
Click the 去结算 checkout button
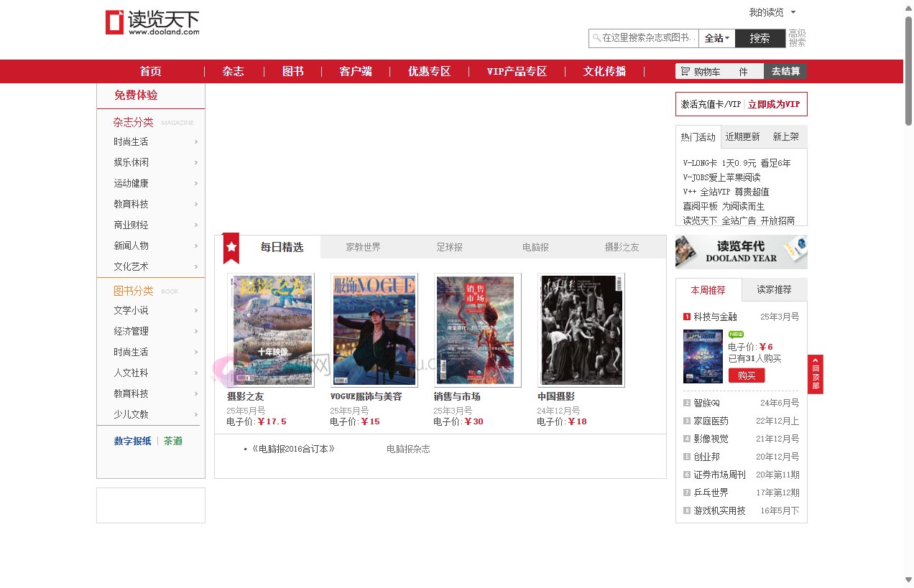pyautogui.click(x=785, y=71)
